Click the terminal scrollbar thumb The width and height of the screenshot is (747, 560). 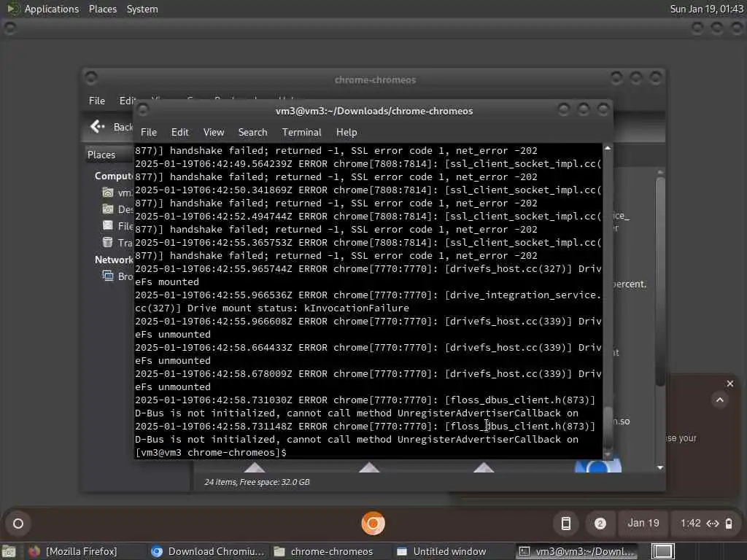pyautogui.click(x=608, y=427)
